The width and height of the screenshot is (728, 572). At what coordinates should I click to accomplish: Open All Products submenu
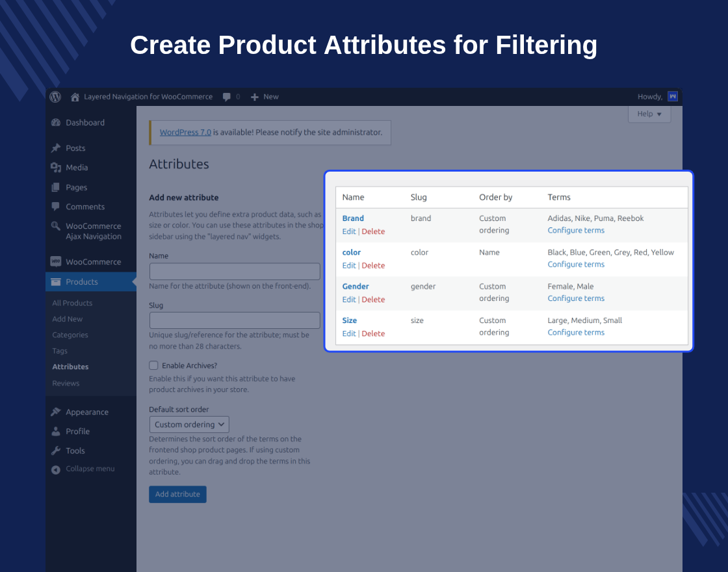[x=72, y=303]
